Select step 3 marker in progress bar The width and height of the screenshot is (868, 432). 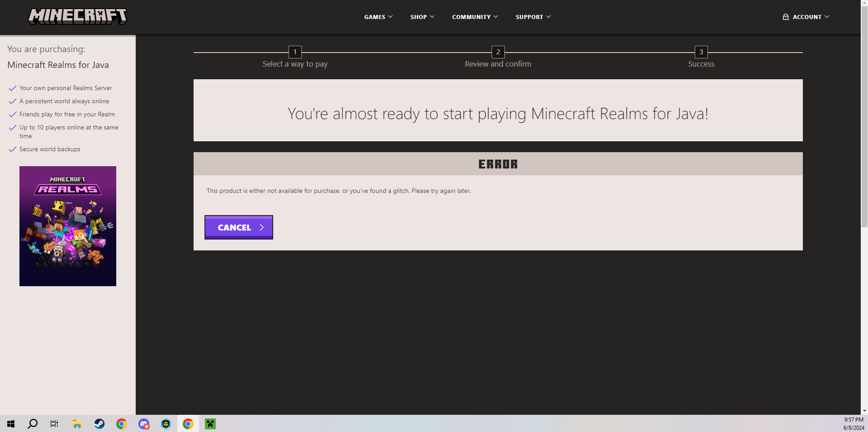pyautogui.click(x=701, y=52)
